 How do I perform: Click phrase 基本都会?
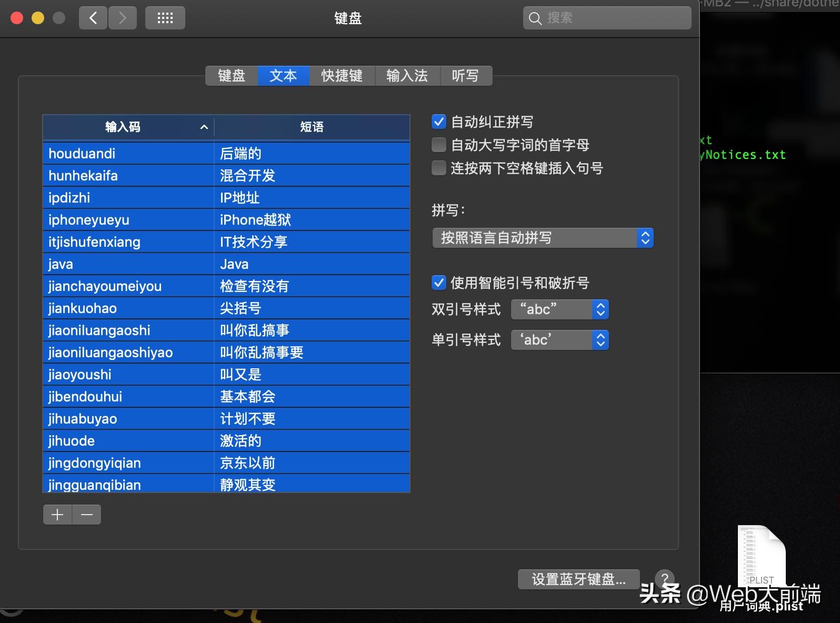pos(247,397)
